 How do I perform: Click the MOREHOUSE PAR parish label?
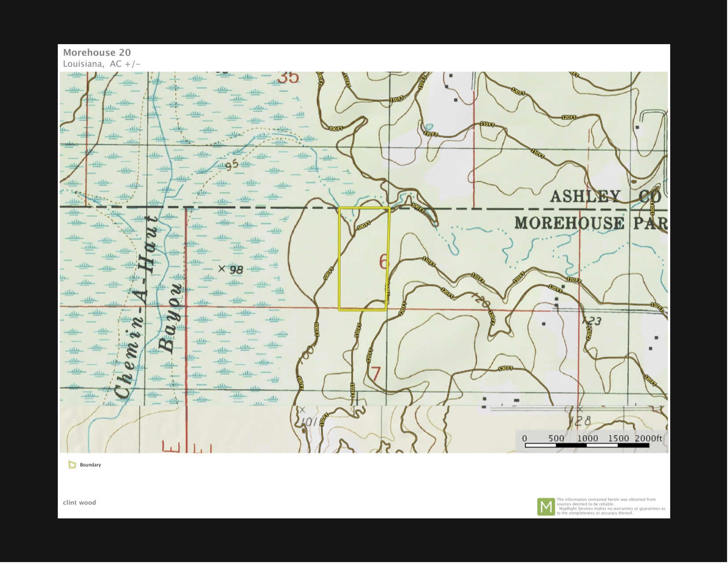coord(590,223)
